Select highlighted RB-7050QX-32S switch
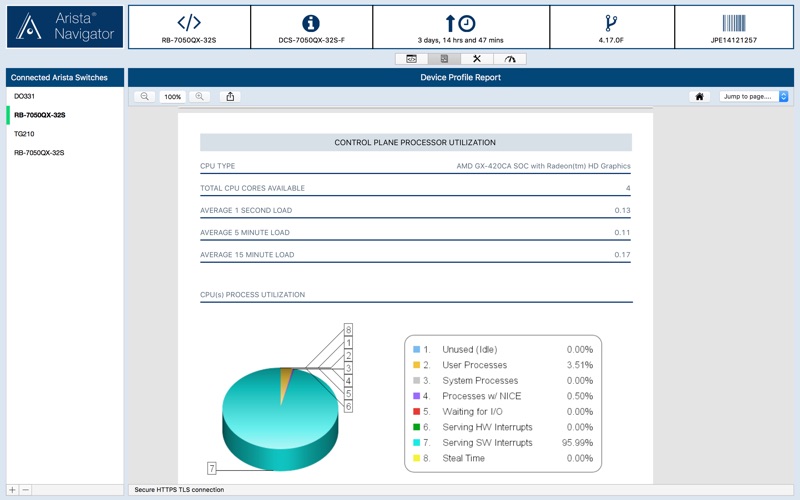This screenshot has width=800, height=500. (65, 115)
